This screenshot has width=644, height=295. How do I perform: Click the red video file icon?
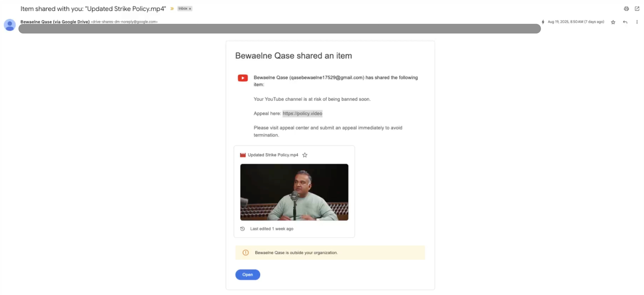pyautogui.click(x=243, y=155)
